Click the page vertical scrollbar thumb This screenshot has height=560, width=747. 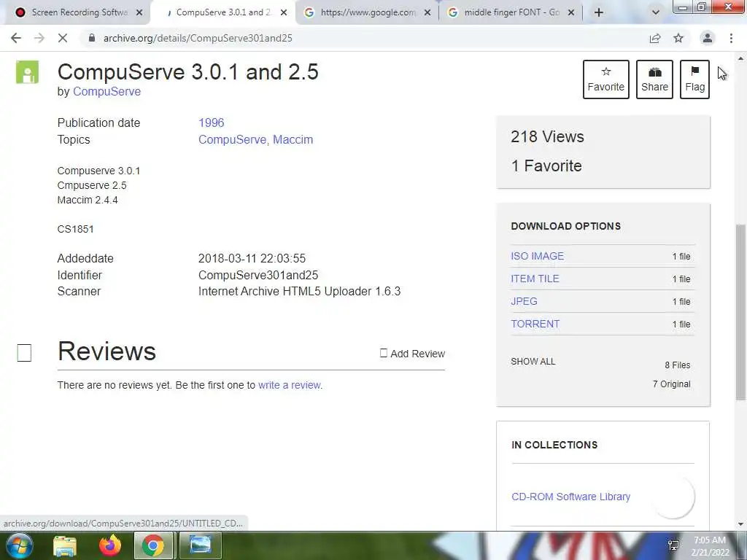coord(740,312)
